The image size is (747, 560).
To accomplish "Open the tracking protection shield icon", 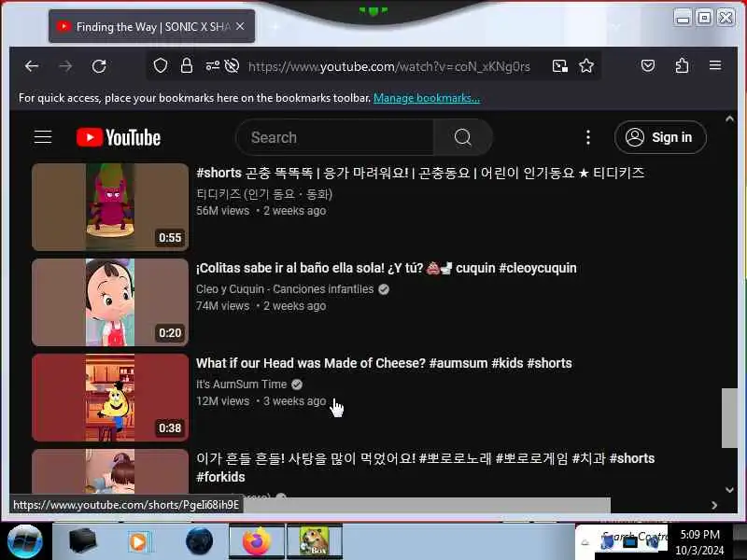I will pyautogui.click(x=161, y=65).
